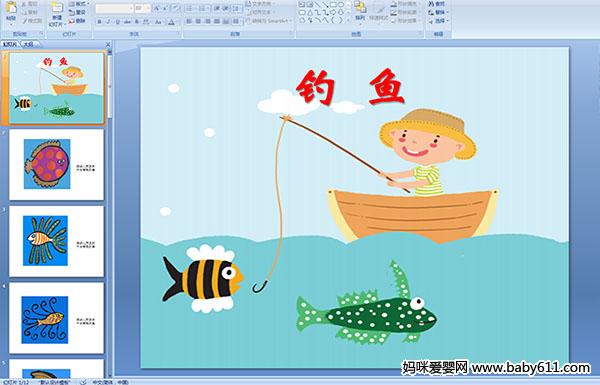Viewport: 600px width, 385px height.
Task: Click the bulleted list icon
Action: (x=189, y=8)
